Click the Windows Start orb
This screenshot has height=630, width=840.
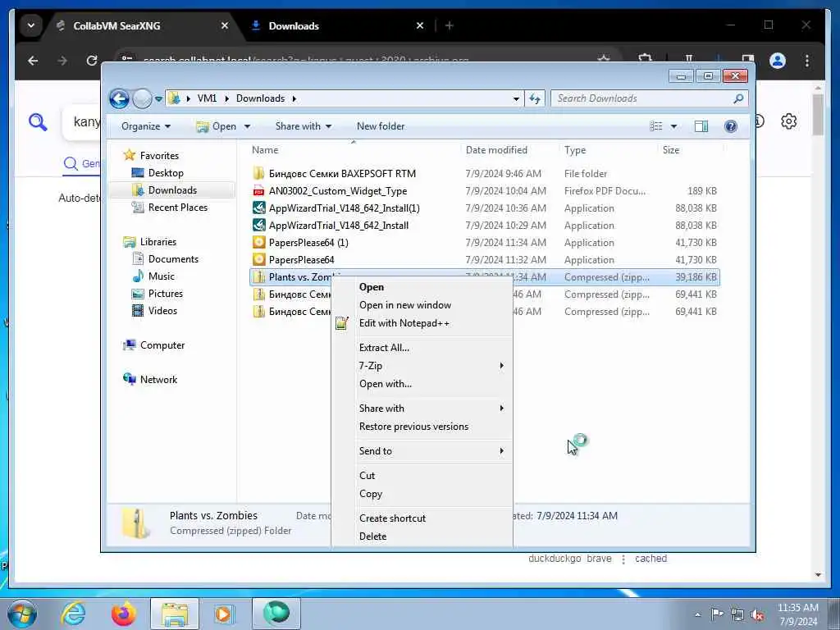click(x=22, y=614)
